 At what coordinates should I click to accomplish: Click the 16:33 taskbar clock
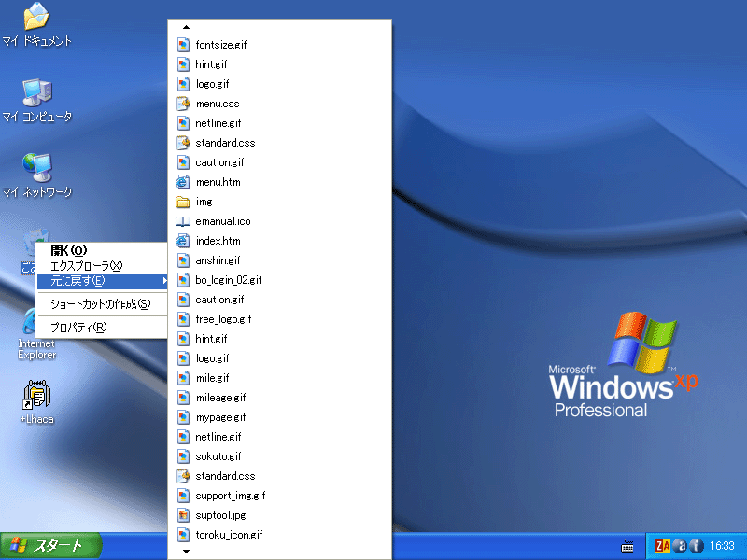tap(722, 546)
